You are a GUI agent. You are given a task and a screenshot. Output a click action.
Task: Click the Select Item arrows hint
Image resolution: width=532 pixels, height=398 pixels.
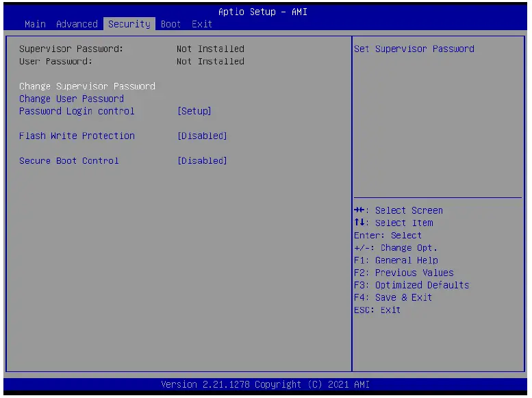point(394,223)
